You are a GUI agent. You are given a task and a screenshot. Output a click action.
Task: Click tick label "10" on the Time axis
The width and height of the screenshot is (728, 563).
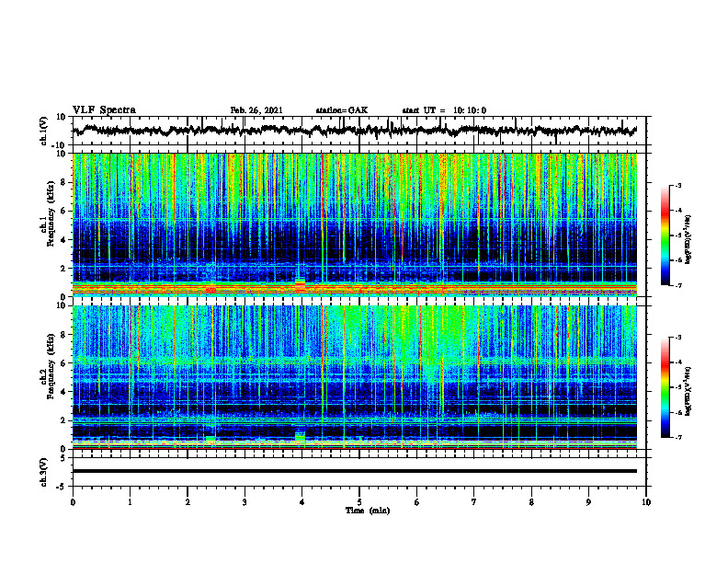pyautogui.click(x=646, y=502)
